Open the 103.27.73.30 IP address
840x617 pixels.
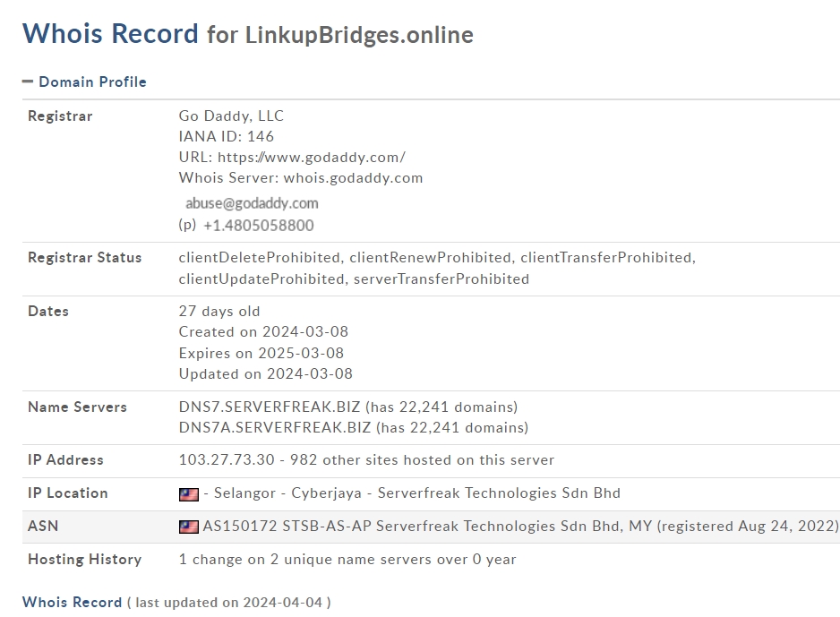click(x=227, y=460)
